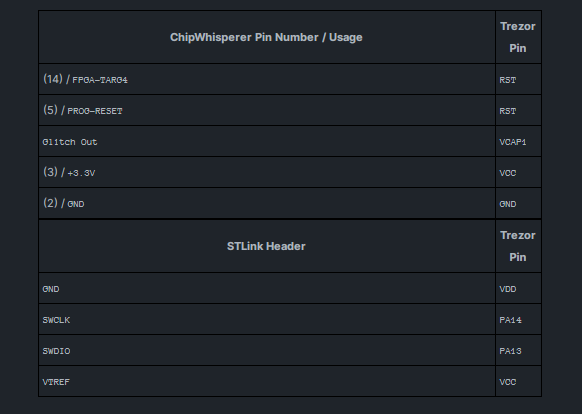Click the VCAP1 Trezor pin cell

518,141
